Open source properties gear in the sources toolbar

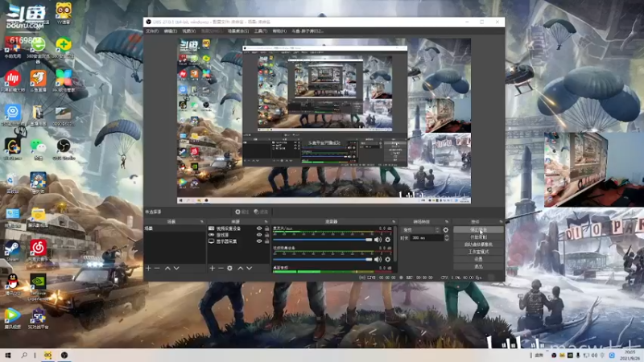(230, 268)
